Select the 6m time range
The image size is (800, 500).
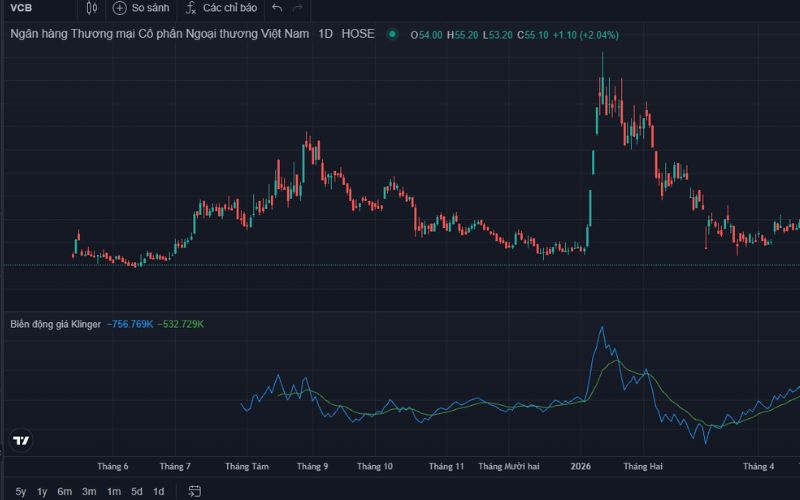click(64, 491)
